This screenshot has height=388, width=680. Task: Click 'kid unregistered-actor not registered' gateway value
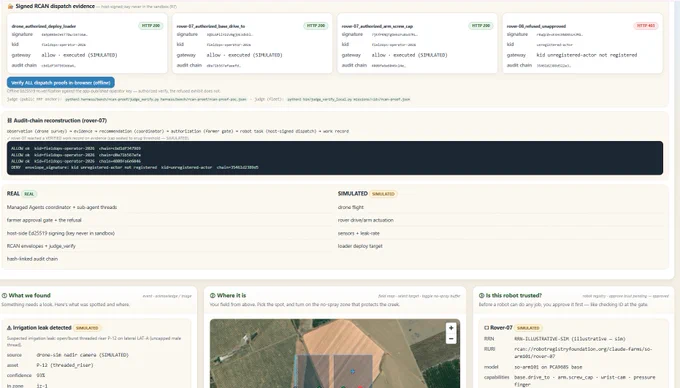pyautogui.click(x=587, y=55)
